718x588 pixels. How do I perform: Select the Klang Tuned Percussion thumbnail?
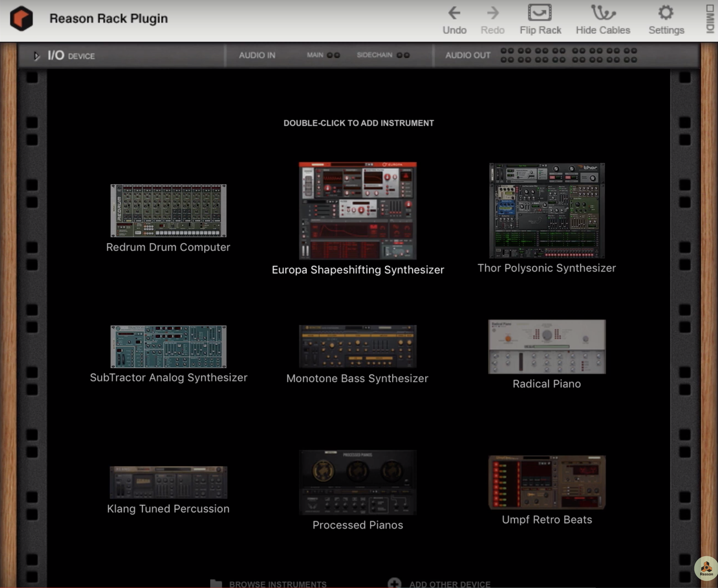tap(168, 482)
